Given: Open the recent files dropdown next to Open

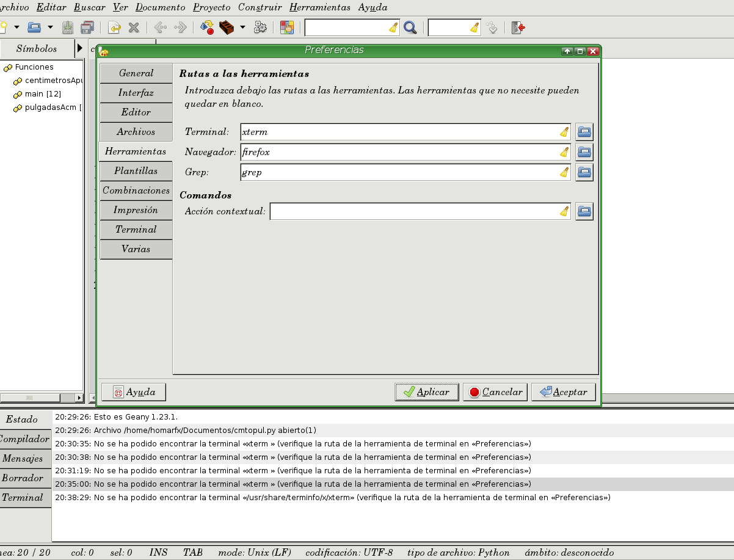Looking at the screenshot, I should [x=50, y=27].
